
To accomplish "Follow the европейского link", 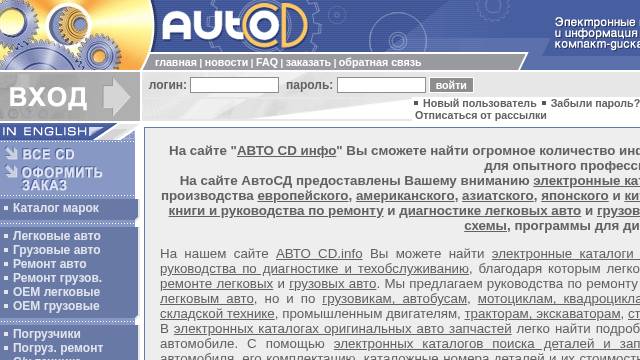I will point(302,196).
